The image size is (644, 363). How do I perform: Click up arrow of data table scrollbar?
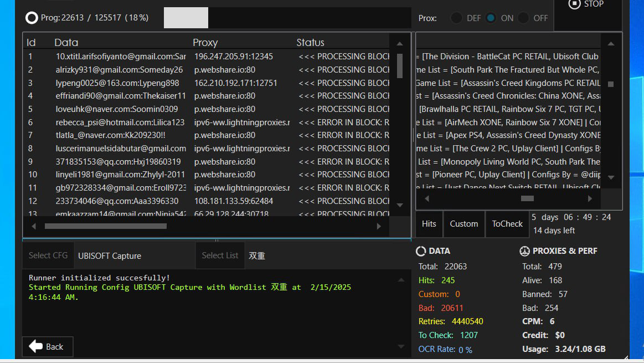tap(400, 44)
